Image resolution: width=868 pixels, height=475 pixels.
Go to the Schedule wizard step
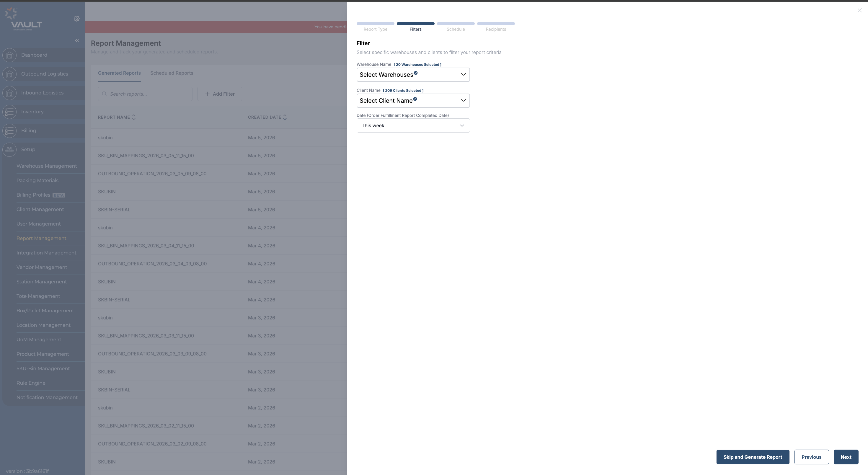(x=456, y=27)
